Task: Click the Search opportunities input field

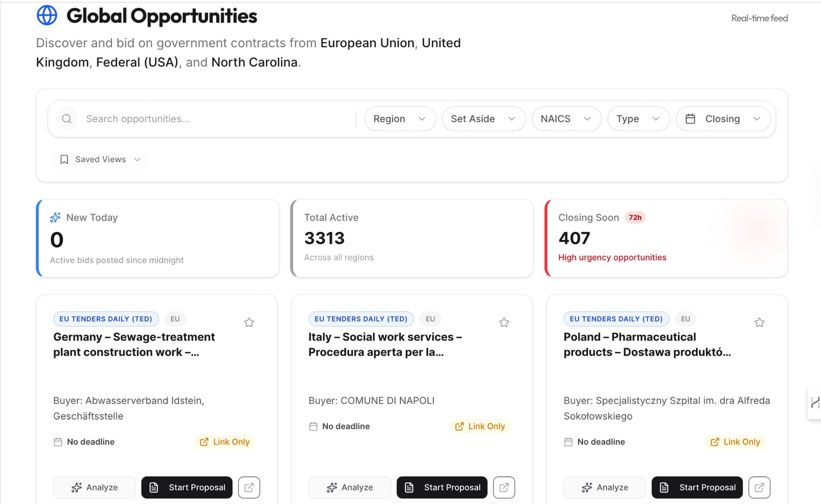Action: pyautogui.click(x=192, y=118)
